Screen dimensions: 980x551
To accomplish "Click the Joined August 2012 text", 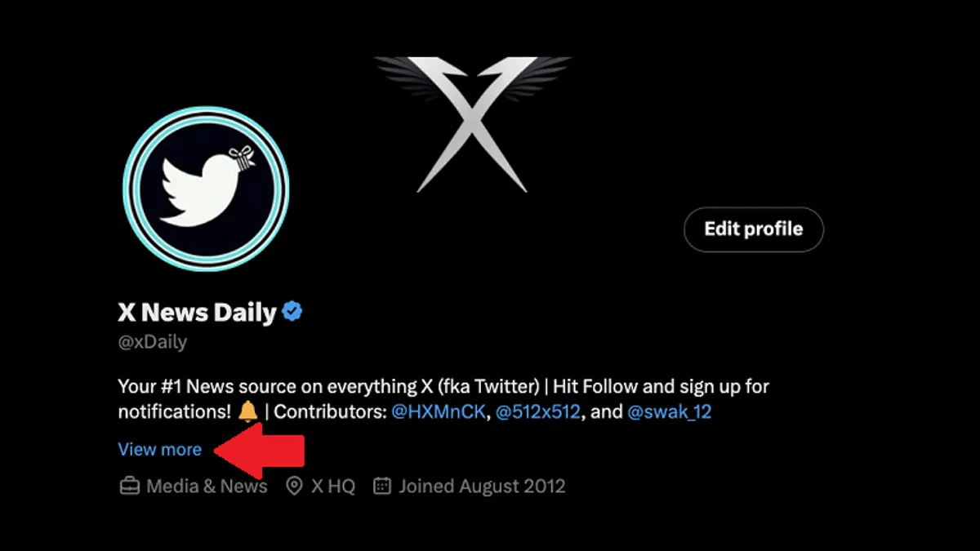I will pyautogui.click(x=482, y=487).
